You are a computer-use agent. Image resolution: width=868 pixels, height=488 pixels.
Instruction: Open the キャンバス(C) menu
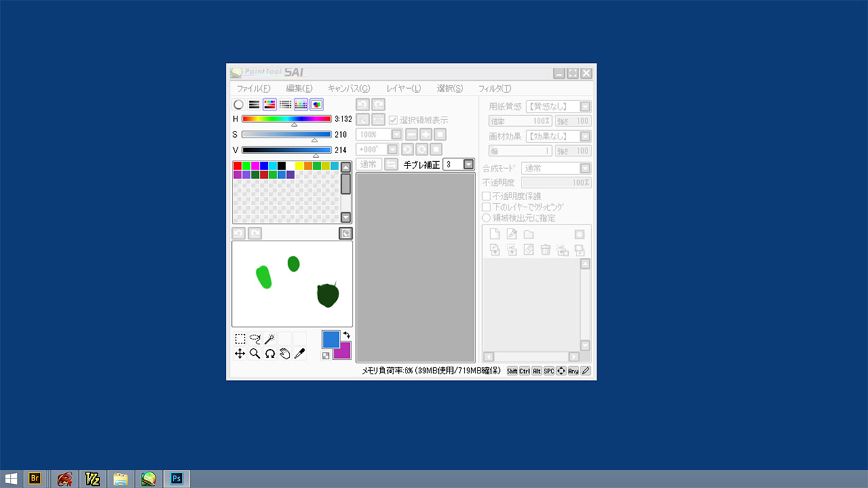point(349,88)
